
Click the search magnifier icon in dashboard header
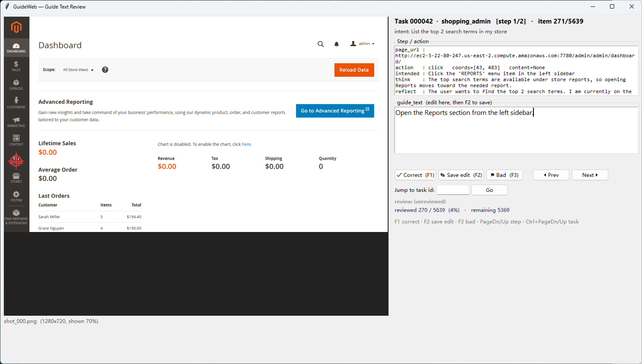[x=321, y=44]
